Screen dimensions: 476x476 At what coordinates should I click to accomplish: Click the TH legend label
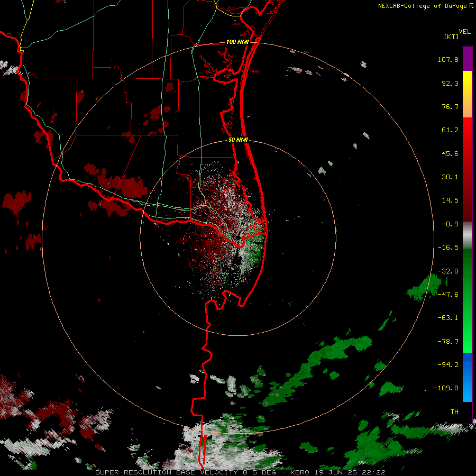tap(454, 412)
